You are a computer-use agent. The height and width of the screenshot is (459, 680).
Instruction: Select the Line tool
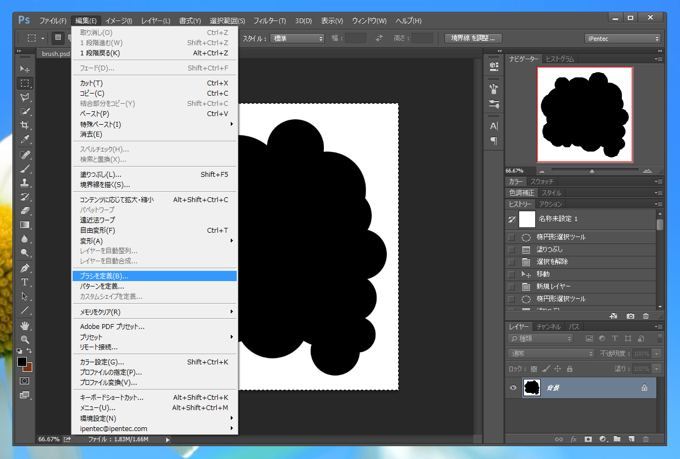(x=25, y=311)
